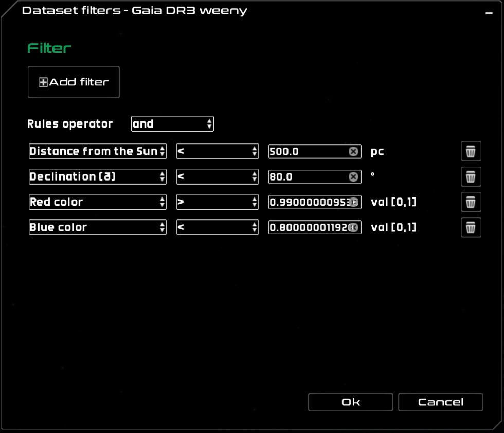Clear the Blue color value field
Image resolution: width=504 pixels, height=433 pixels.
click(354, 227)
